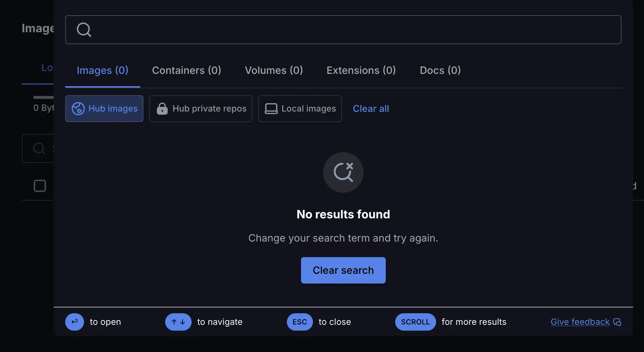This screenshot has width=644, height=352.
Task: Toggle the Local images filter on
Action: pos(300,109)
